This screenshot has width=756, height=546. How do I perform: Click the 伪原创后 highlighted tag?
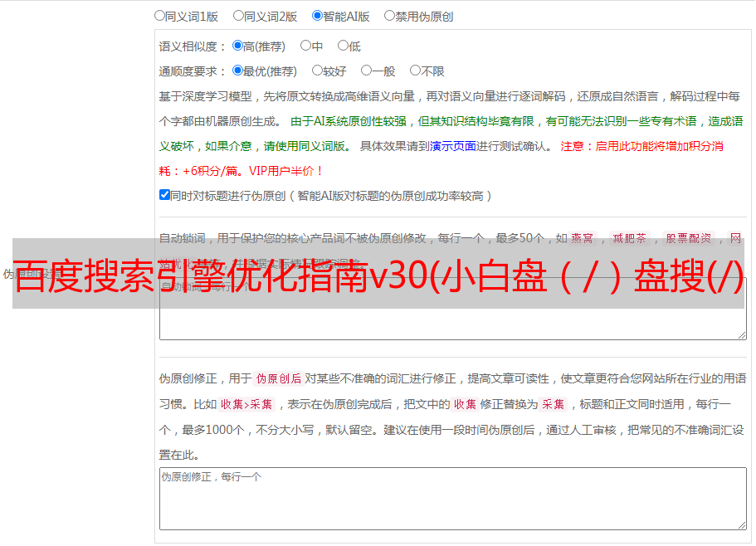click(278, 378)
